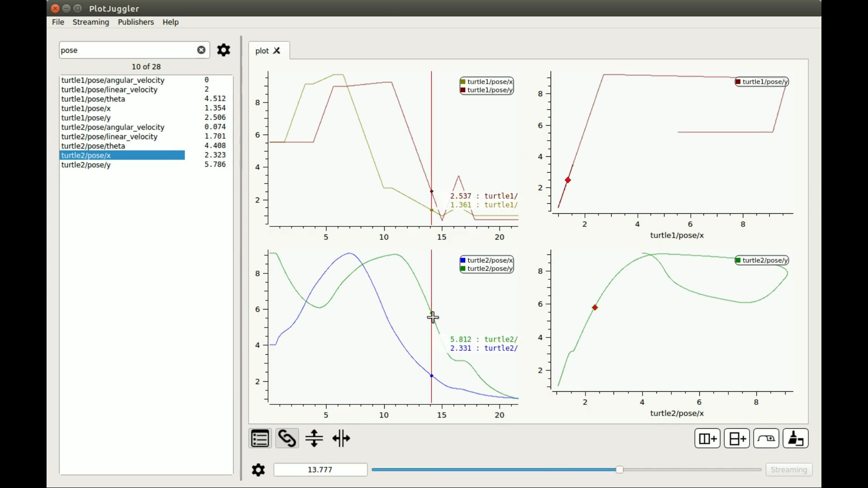Click the red marker on turtle2 XY plot
868x488 pixels.
click(595, 308)
